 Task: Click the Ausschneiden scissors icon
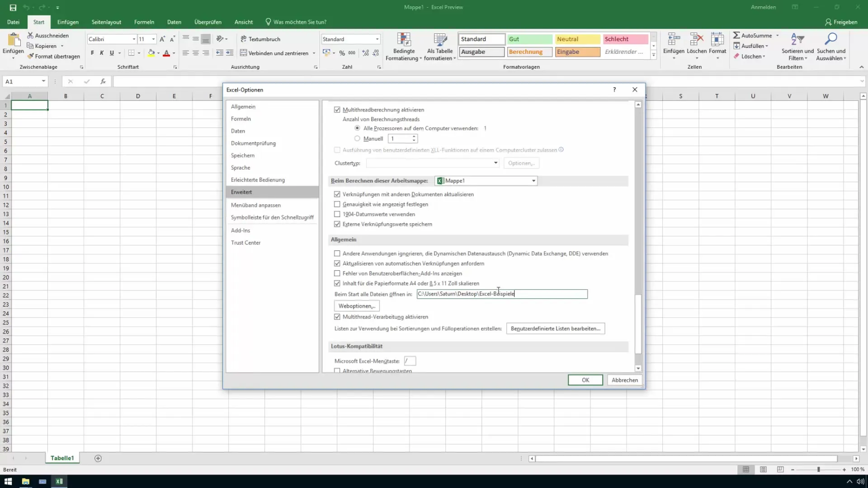30,35
